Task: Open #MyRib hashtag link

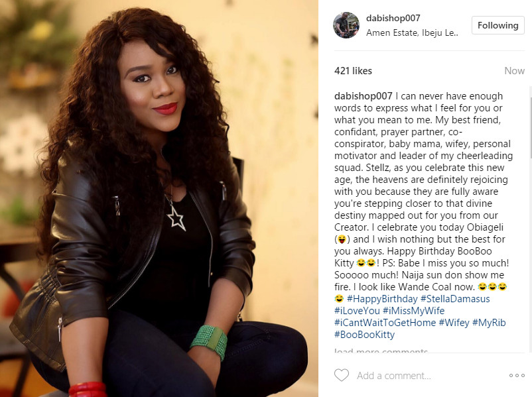Action: (x=489, y=322)
